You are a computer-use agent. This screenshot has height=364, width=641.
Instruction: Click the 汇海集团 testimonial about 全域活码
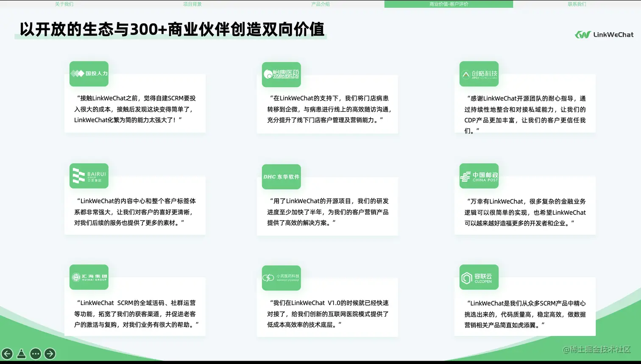tap(136, 314)
